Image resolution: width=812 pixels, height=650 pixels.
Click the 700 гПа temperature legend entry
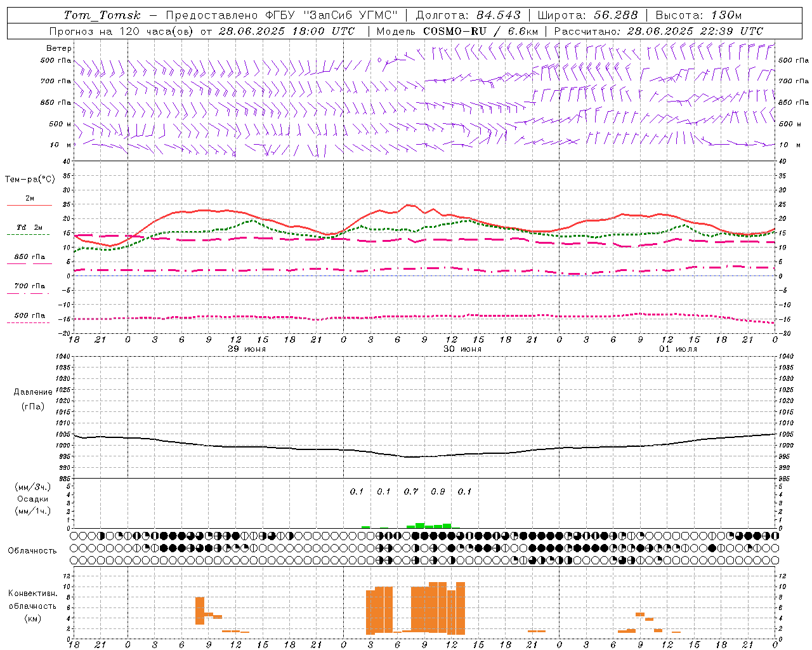point(30,286)
